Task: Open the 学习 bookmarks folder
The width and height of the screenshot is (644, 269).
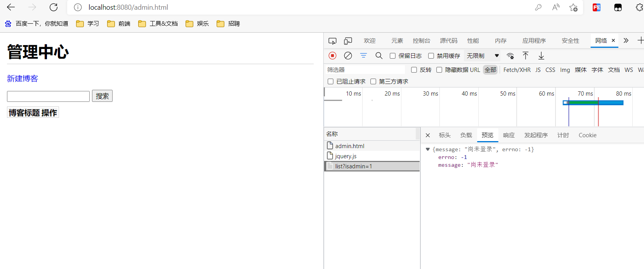Action: (88, 24)
